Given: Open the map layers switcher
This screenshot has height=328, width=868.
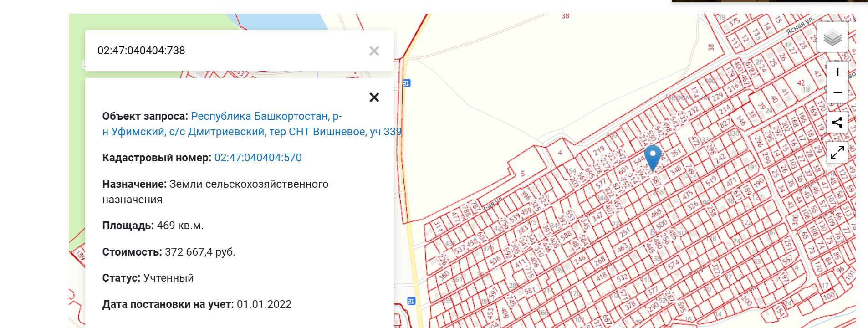Looking at the screenshot, I should point(832,37).
